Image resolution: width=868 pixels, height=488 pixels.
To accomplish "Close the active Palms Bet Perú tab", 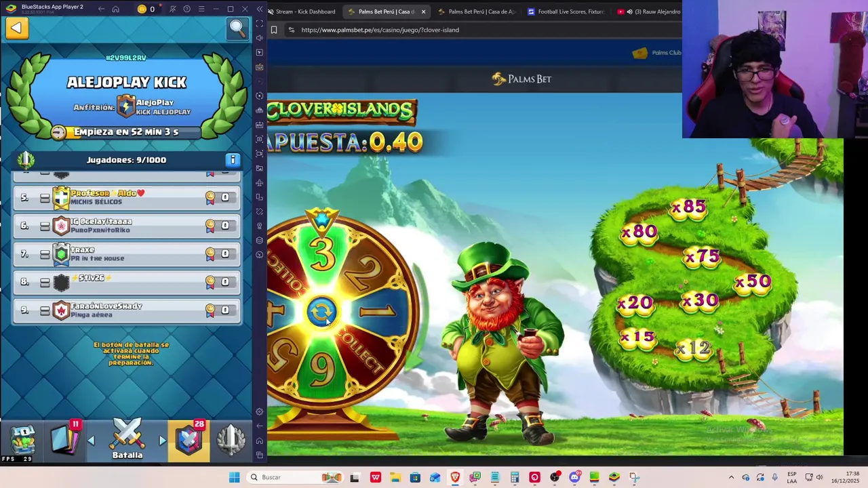I will pos(423,12).
